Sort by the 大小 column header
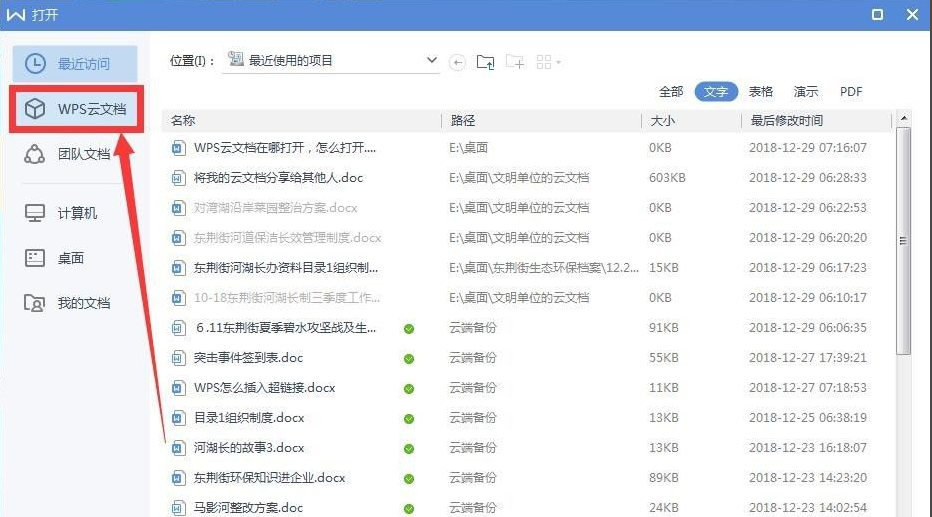This screenshot has width=932, height=517. (692, 121)
